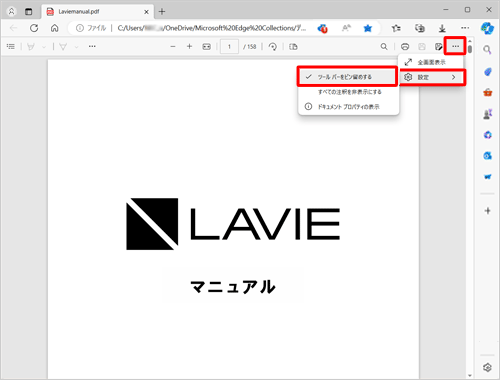Open PDF search magnifier in toolbar
Image resolution: width=500 pixels, height=380 pixels.
pyautogui.click(x=384, y=47)
